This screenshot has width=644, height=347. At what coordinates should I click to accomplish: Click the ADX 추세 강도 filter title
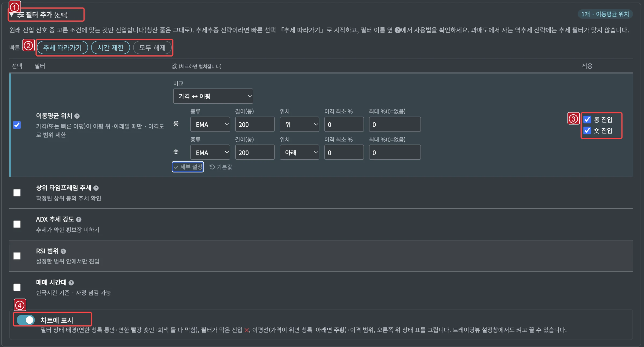pos(55,219)
